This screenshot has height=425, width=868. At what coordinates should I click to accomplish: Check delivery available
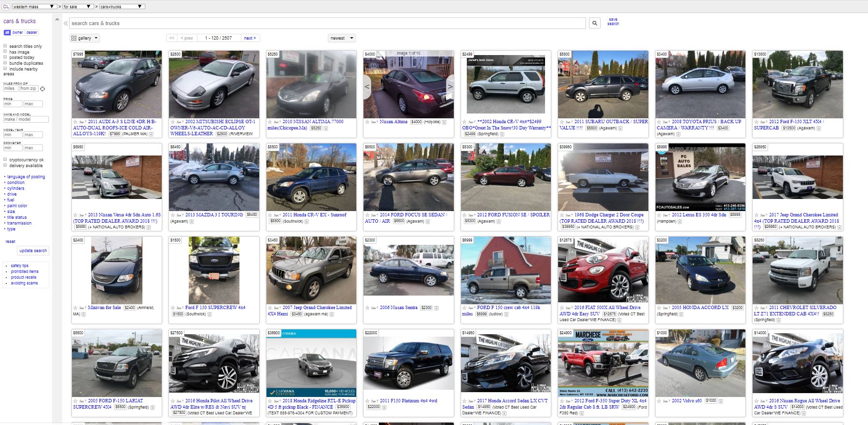point(5,165)
